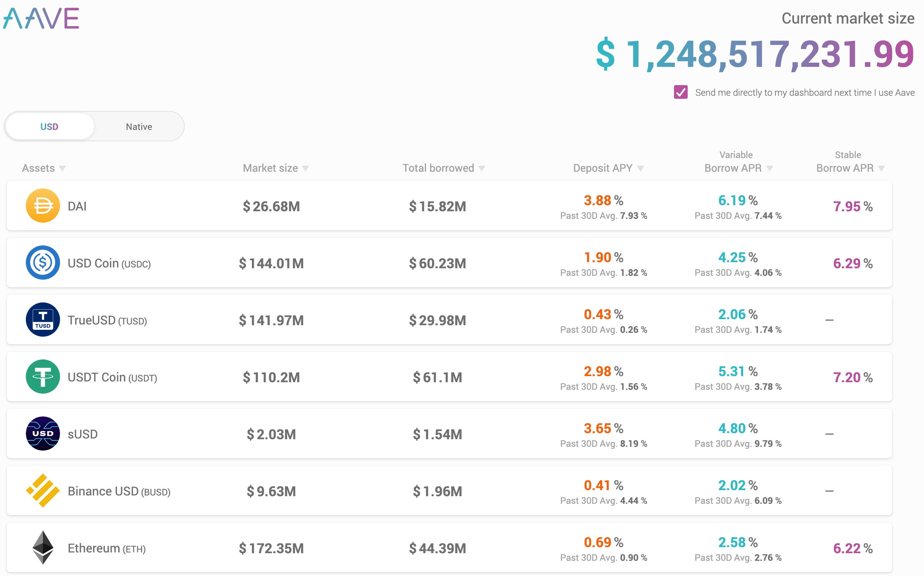Open the DAI asset name
Screen dimensions: 924x576
pos(77,206)
